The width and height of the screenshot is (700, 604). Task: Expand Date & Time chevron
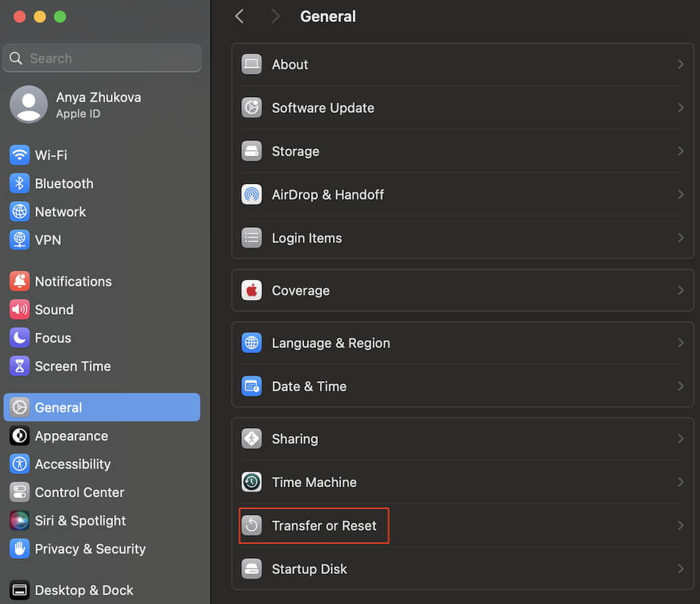pyautogui.click(x=680, y=386)
